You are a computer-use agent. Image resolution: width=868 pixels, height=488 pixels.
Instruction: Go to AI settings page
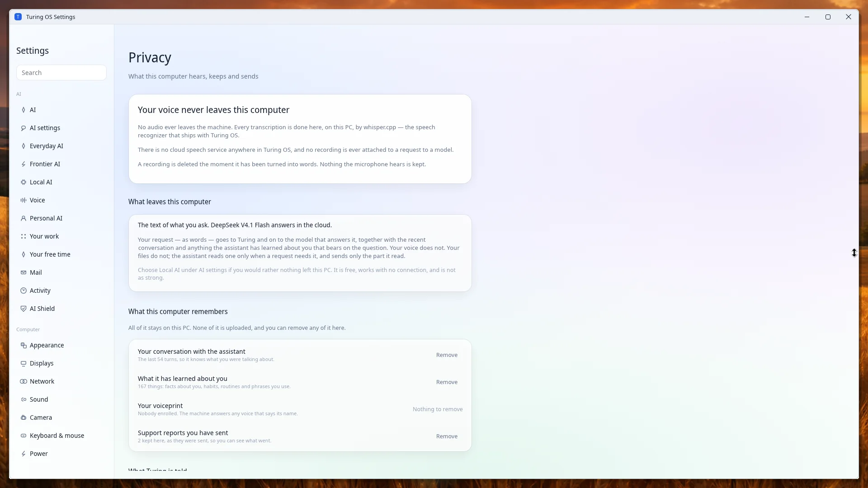45,128
